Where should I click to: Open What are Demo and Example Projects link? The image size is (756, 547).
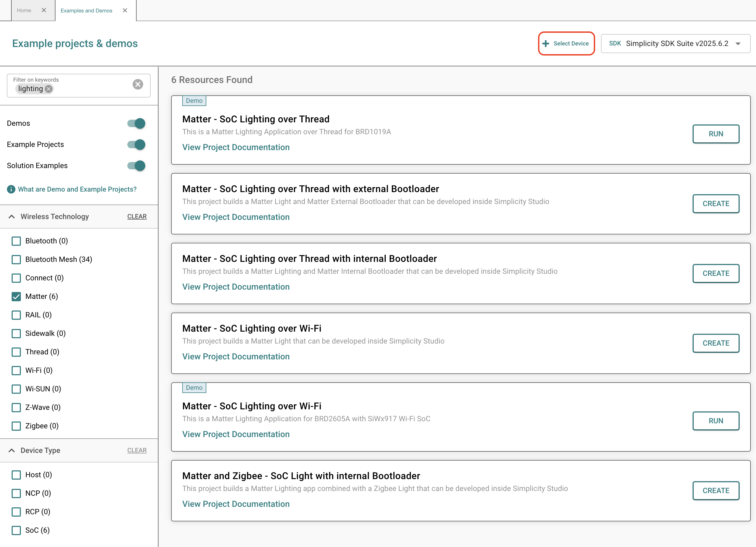[x=77, y=189]
